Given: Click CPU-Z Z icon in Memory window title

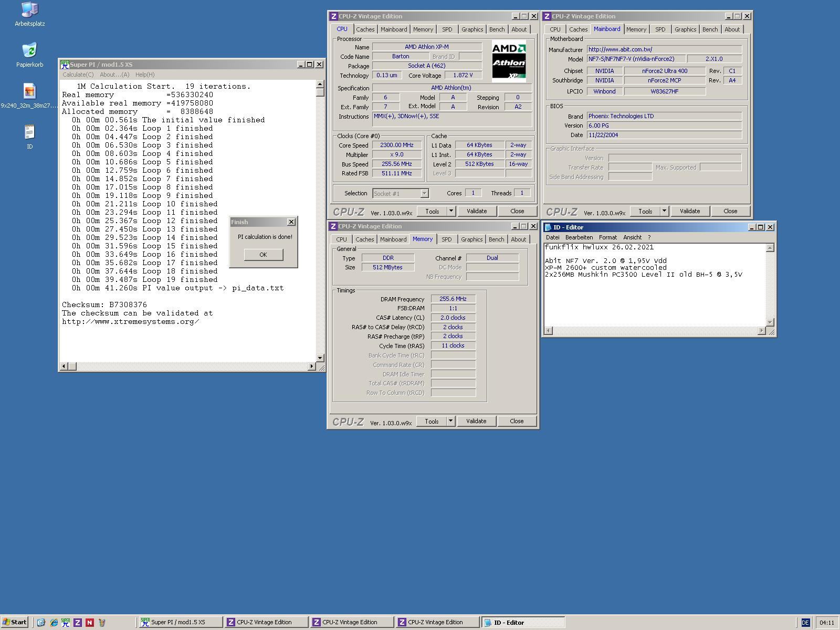Looking at the screenshot, I should coord(333,226).
